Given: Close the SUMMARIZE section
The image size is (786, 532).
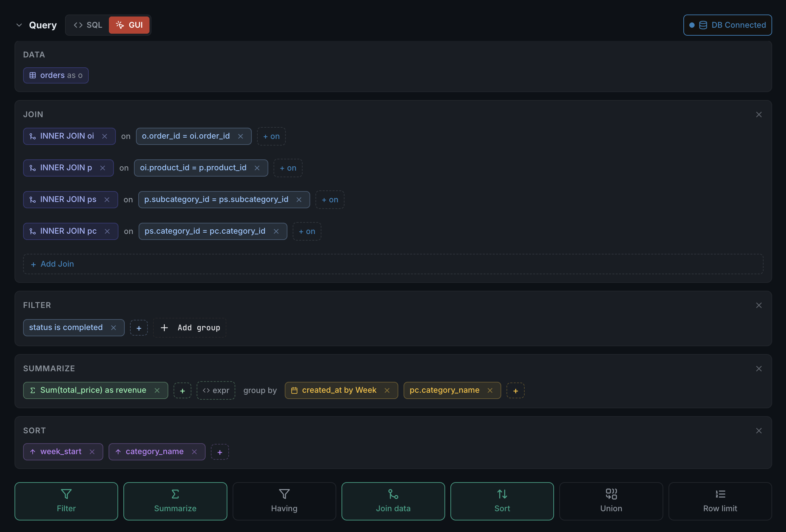Looking at the screenshot, I should (759, 369).
